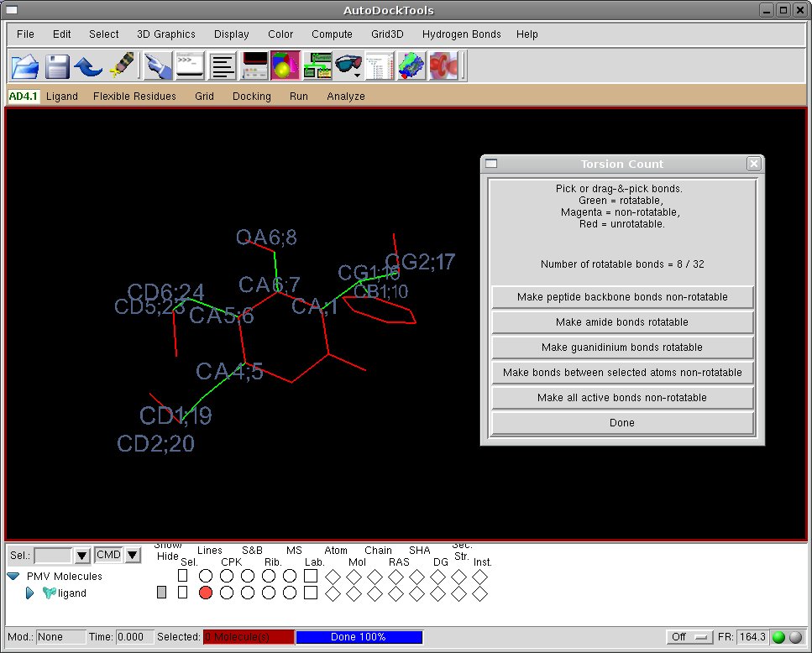The height and width of the screenshot is (653, 812).
Task: Open the Edit menu
Action: pyautogui.click(x=61, y=34)
